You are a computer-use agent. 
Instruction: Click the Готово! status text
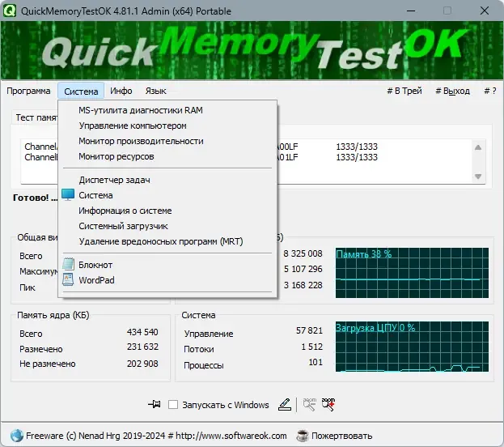tap(35, 198)
